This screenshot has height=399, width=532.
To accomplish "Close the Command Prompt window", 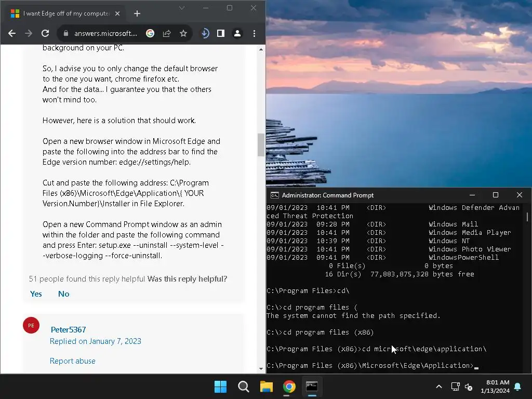I will (x=520, y=195).
